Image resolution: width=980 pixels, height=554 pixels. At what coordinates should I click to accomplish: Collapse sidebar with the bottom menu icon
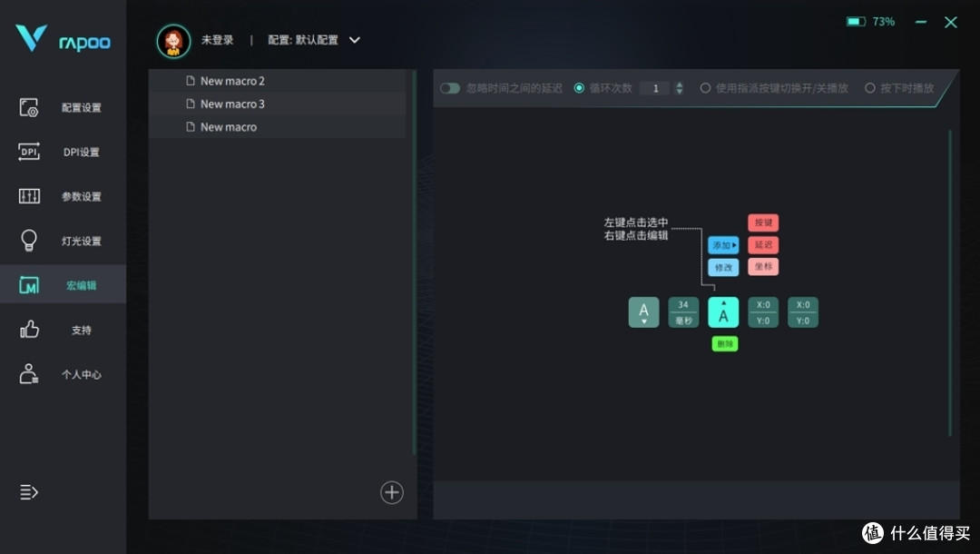pos(29,492)
